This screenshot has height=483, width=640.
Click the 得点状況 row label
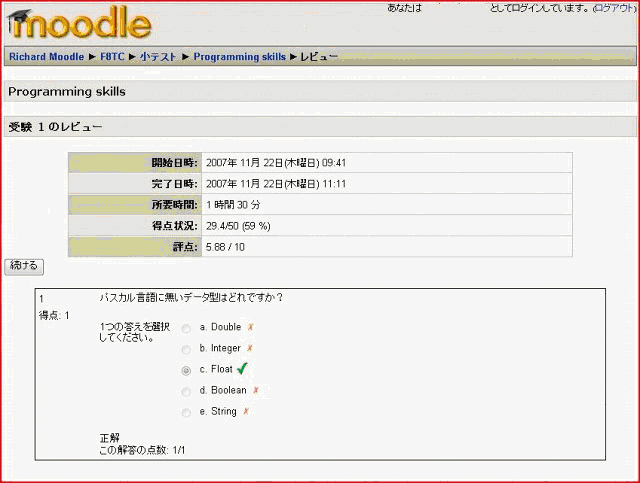(174, 226)
